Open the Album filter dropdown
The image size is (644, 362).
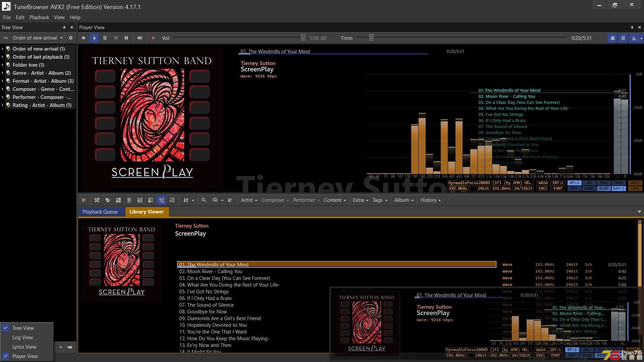pos(404,200)
